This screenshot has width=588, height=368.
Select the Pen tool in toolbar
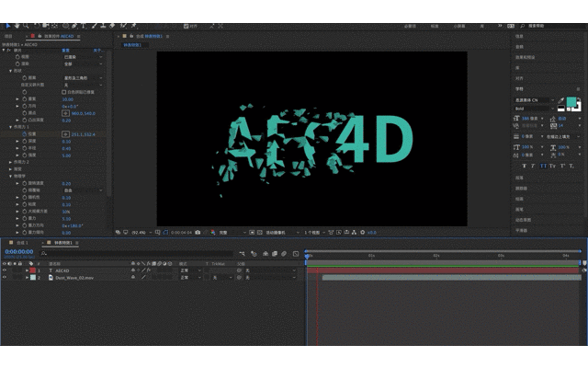click(x=74, y=26)
